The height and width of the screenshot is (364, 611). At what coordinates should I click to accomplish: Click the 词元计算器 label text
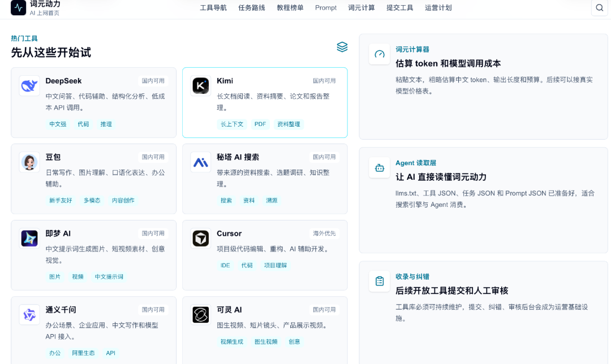(x=412, y=49)
